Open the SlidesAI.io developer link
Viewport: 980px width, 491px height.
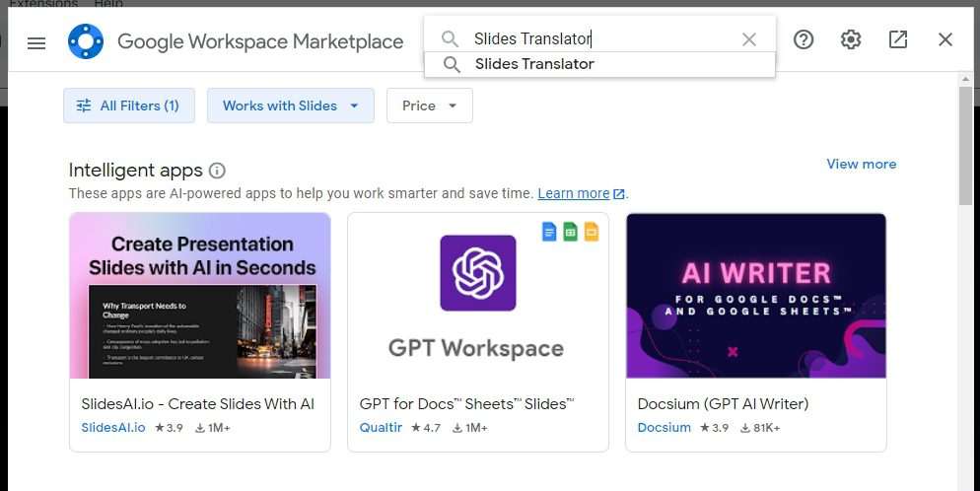113,428
